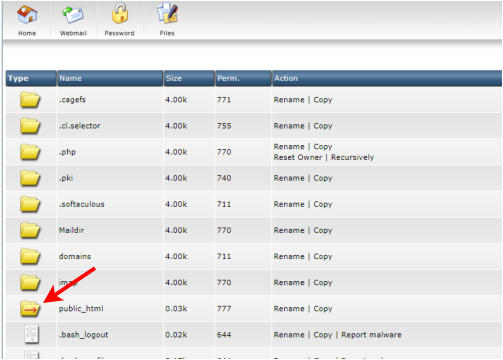Screen dimensions: 503x360
Task: Click Recursively link on .php row
Action: pos(352,157)
